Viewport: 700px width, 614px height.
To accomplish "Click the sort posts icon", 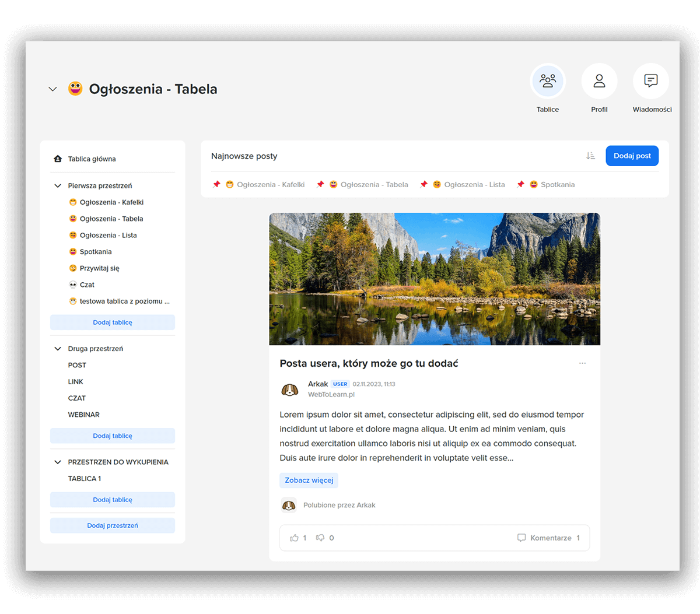I will click(590, 156).
